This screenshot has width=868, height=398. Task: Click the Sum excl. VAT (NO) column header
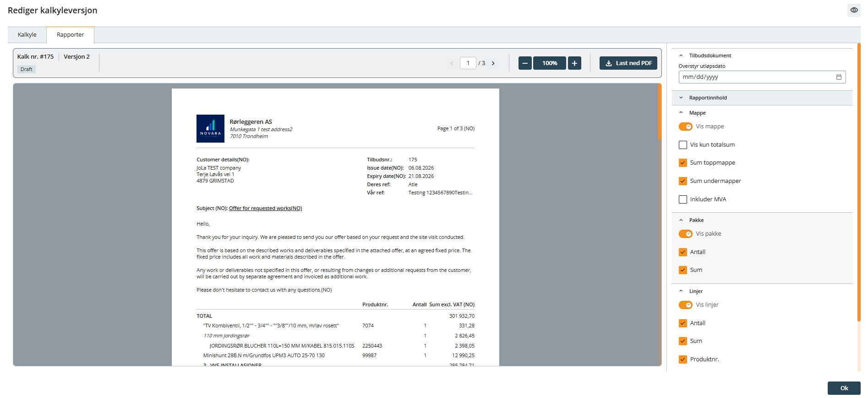452,305
